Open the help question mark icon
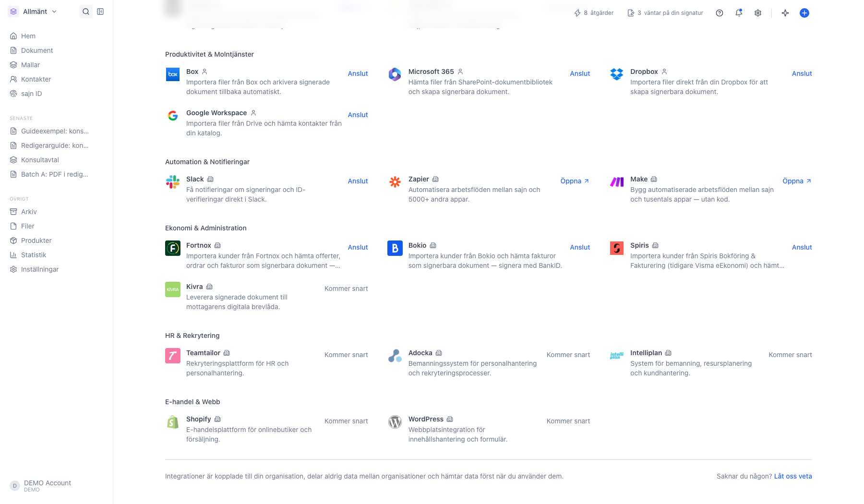 [x=720, y=13]
